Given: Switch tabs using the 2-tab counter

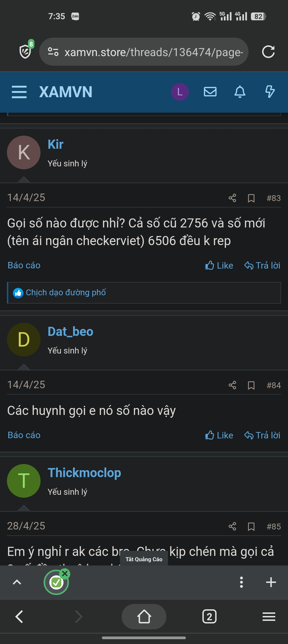Looking at the screenshot, I should click(x=210, y=616).
